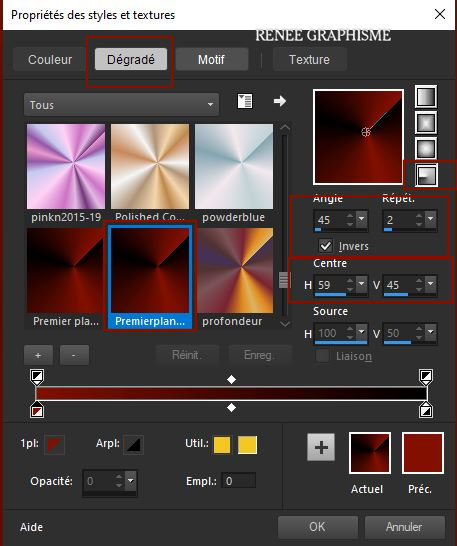The width and height of the screenshot is (457, 546).
Task: Click the large plus add-to-palette button
Action: pyautogui.click(x=321, y=447)
